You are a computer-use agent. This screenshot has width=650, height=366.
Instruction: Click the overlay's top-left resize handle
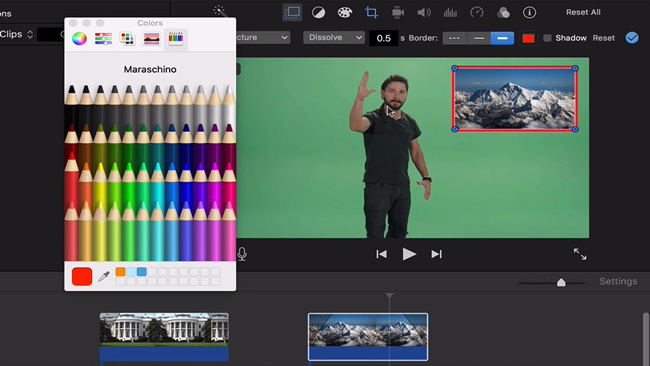454,68
